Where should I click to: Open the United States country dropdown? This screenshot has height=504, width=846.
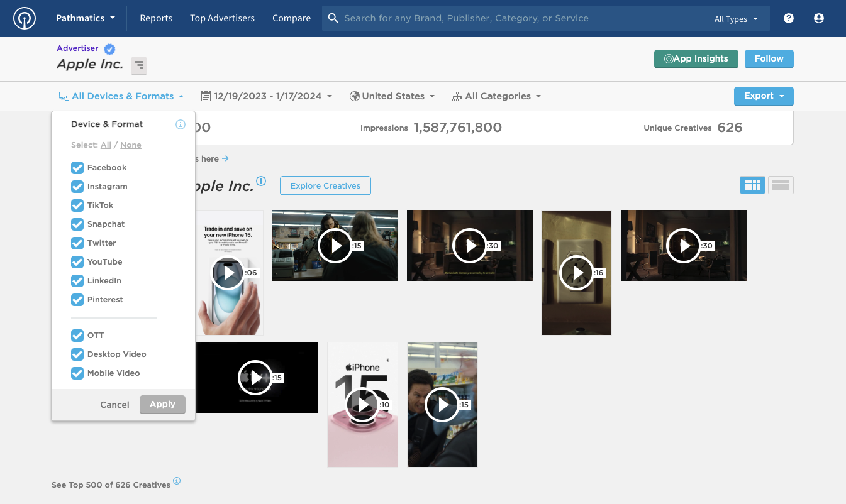(392, 96)
